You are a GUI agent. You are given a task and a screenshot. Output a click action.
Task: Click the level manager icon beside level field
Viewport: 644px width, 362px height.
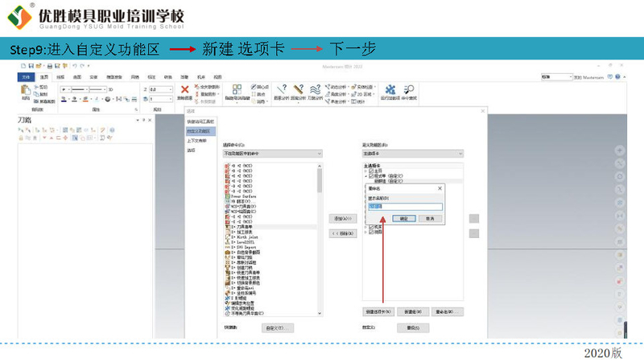pos(146,99)
